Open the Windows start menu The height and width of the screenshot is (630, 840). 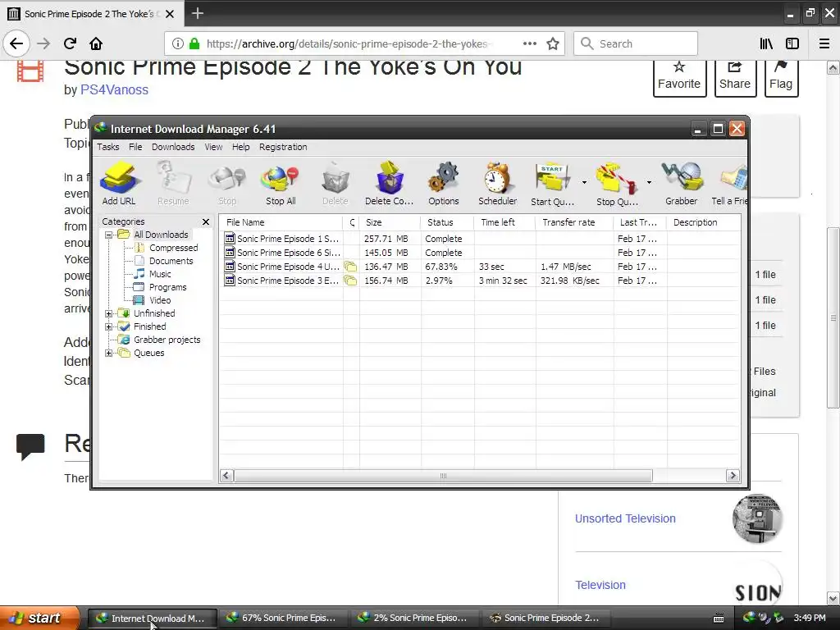point(39,619)
